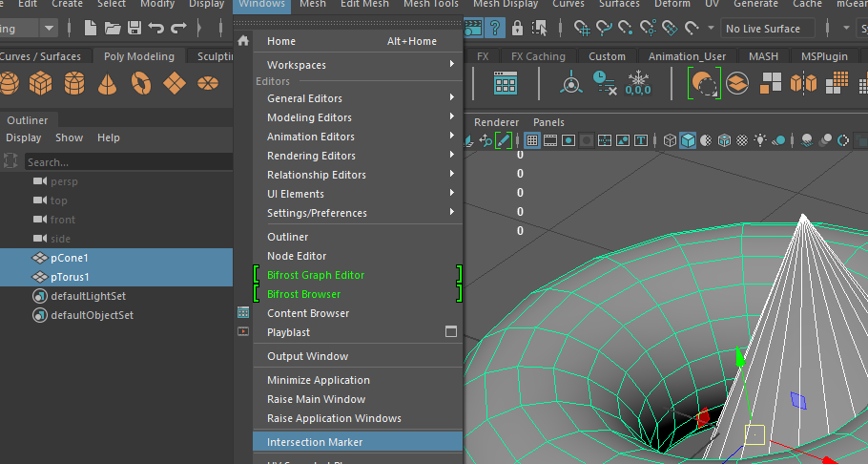Open the Mesh Tools menu
Viewport: 868px width, 464px height.
431,5
